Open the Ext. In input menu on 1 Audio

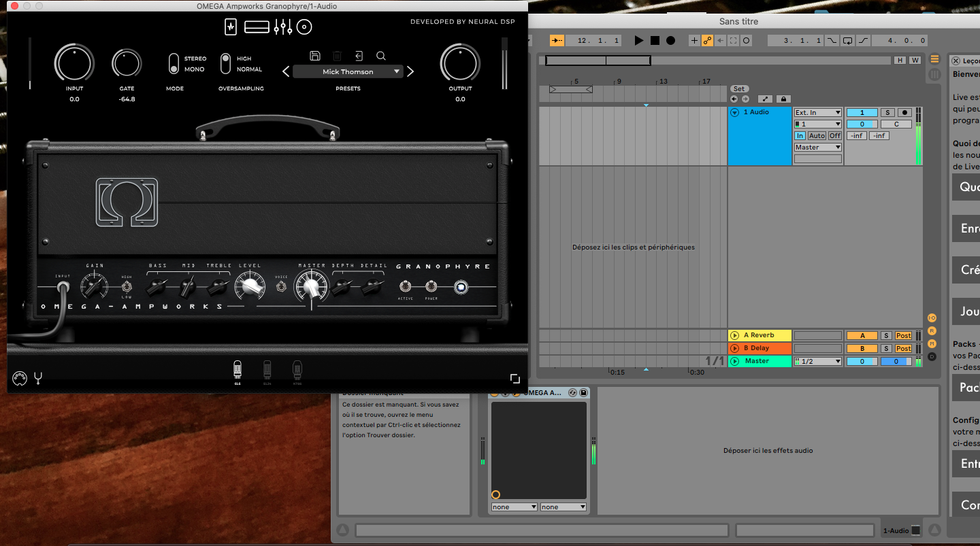817,112
